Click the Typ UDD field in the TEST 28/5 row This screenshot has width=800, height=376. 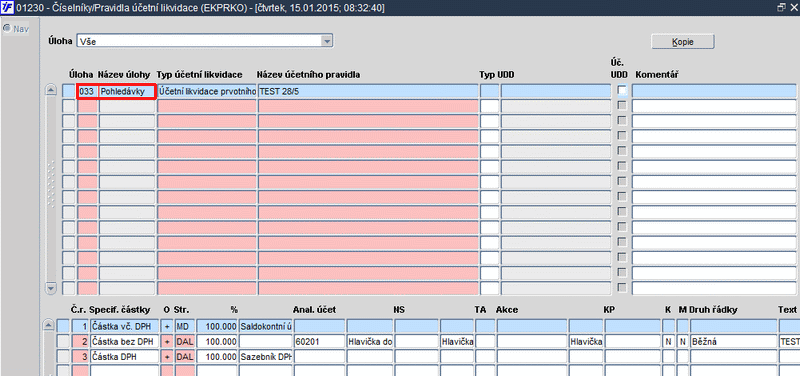tap(490, 91)
